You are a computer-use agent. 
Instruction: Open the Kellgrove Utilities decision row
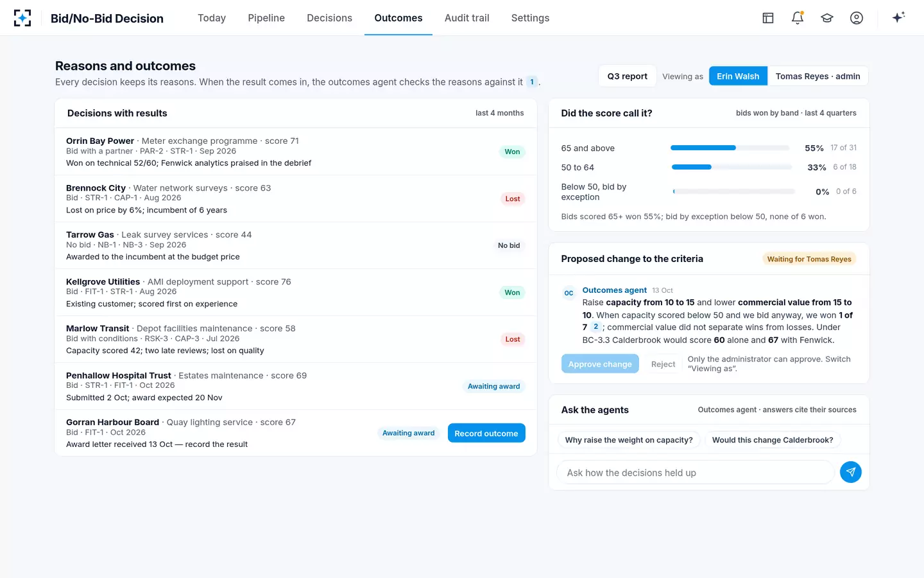[x=296, y=292]
